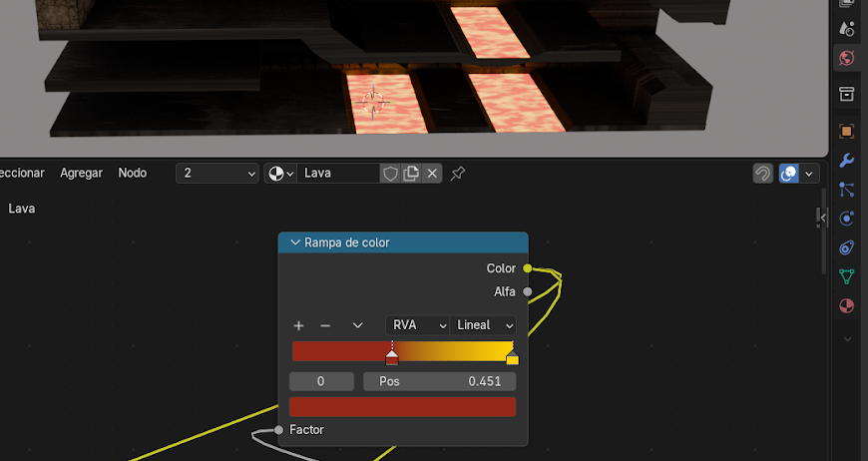868x461 pixels.
Task: Click the Color output socket
Action: (x=528, y=268)
